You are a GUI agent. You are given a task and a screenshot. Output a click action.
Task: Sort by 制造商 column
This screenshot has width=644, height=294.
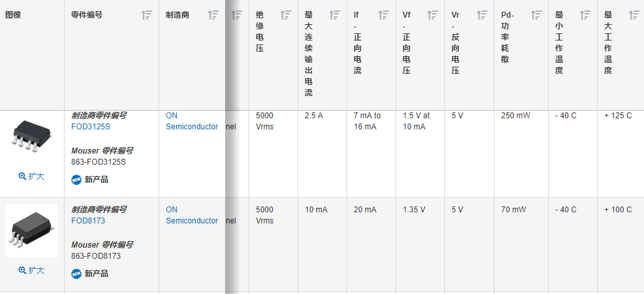tap(213, 15)
